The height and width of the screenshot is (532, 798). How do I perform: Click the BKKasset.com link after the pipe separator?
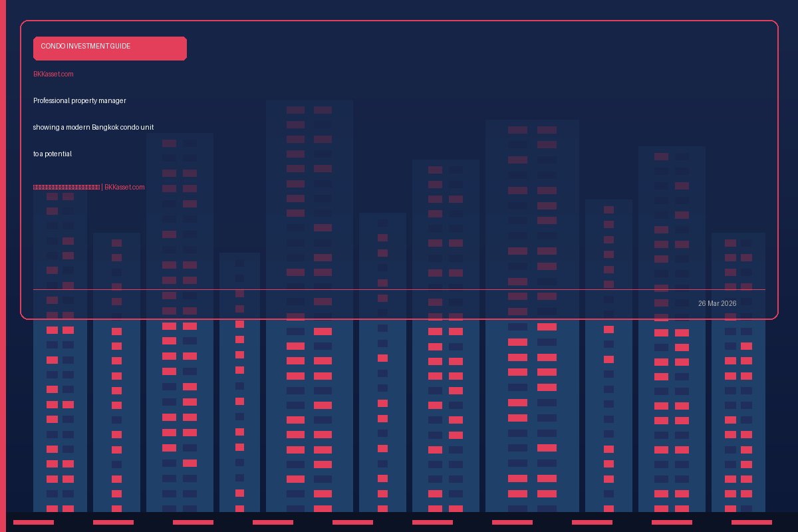click(x=124, y=188)
